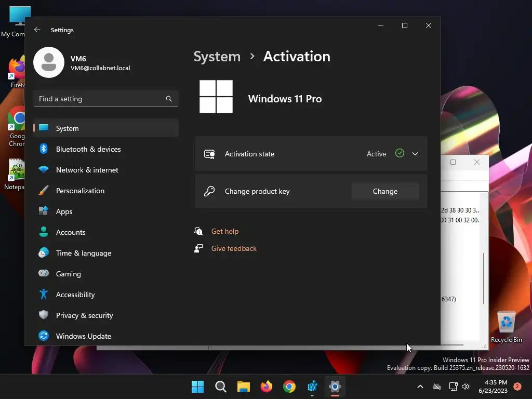Click the green Active checkmark icon
Viewport: 532px width, 399px height.
(x=400, y=153)
